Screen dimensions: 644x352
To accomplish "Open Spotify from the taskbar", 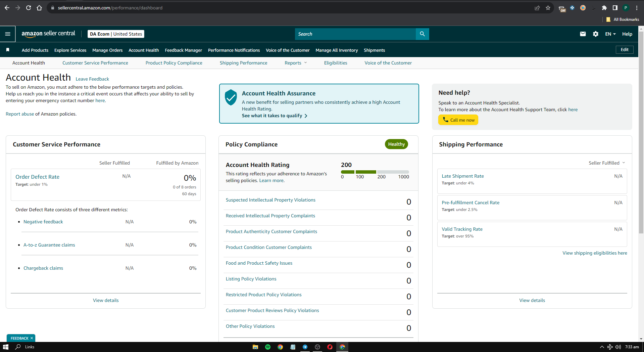I will tap(268, 347).
